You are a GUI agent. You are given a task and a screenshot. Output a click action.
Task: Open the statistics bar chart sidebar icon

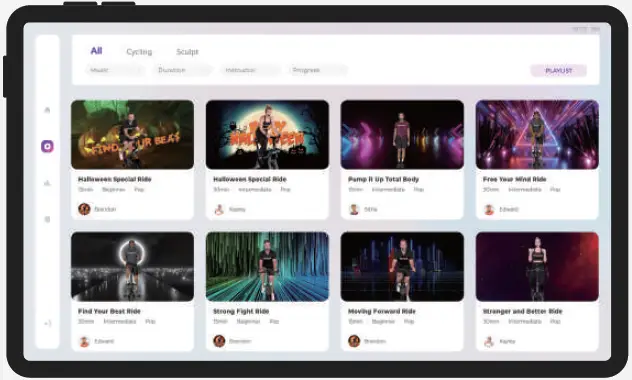pos(47,183)
